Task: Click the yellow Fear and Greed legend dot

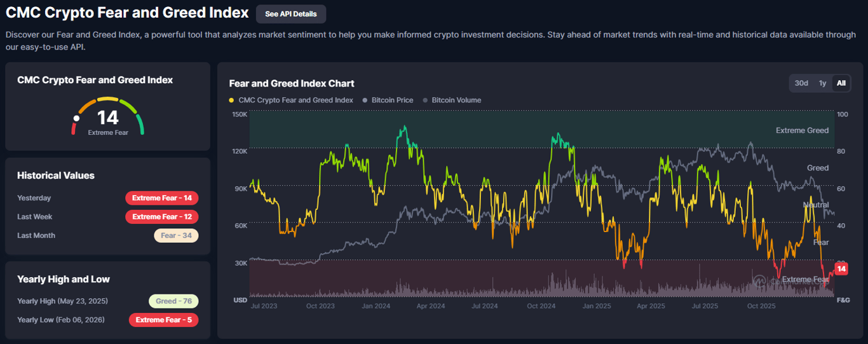Action: (x=231, y=100)
